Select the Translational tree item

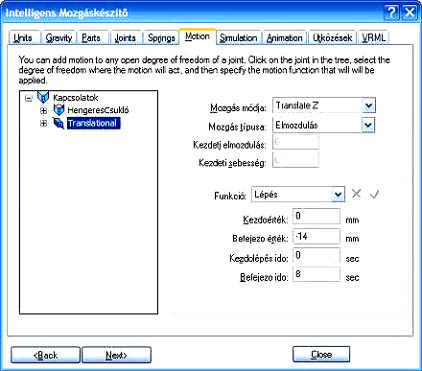[x=93, y=123]
